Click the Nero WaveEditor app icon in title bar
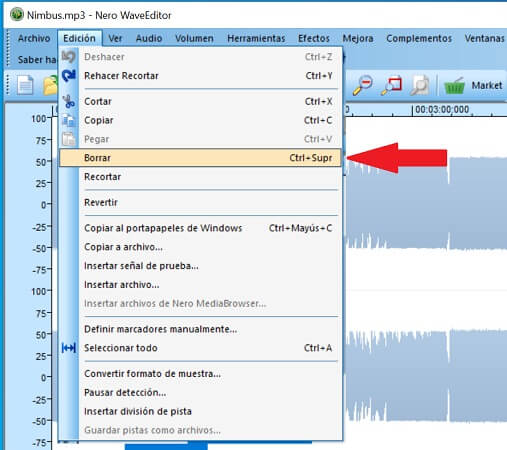Screen dimensions: 507x450 (x=17, y=15)
